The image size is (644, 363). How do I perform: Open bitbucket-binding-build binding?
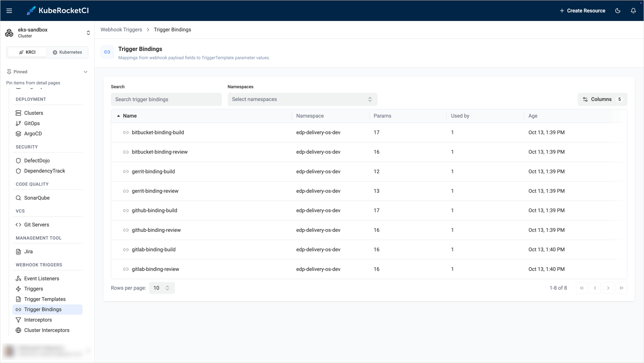point(158,132)
